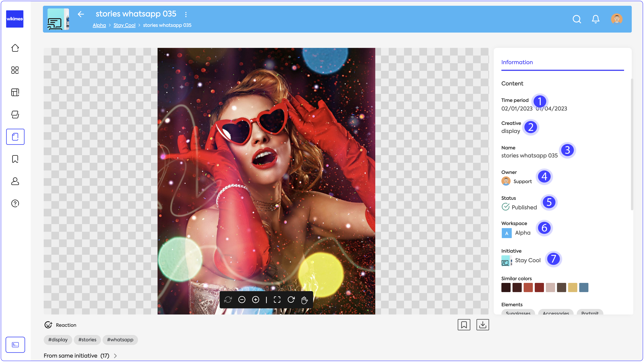Select the hand pan tool
Screen dimensions: 644x362
click(305, 300)
